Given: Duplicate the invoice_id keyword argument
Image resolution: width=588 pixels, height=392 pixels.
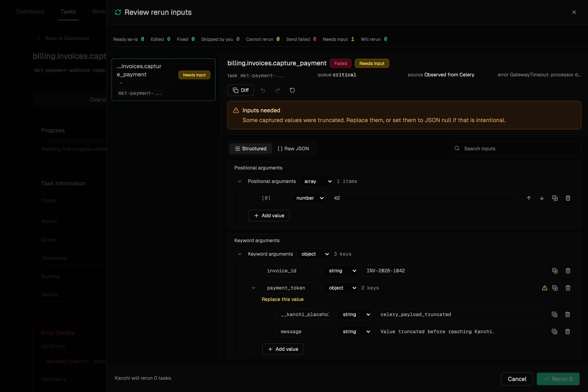Looking at the screenshot, I should 555,271.
